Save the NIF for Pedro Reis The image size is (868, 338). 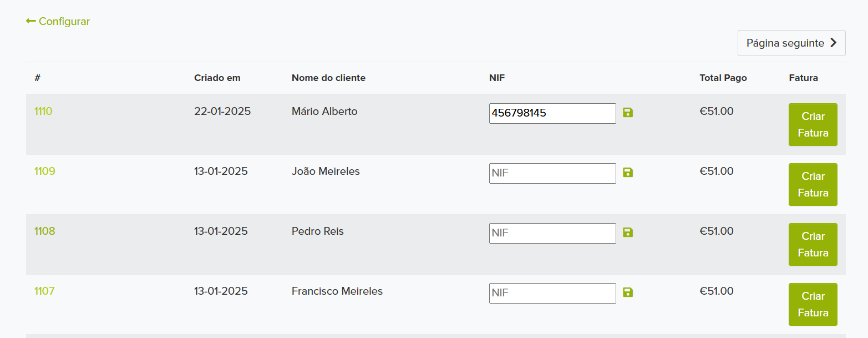pyautogui.click(x=628, y=233)
